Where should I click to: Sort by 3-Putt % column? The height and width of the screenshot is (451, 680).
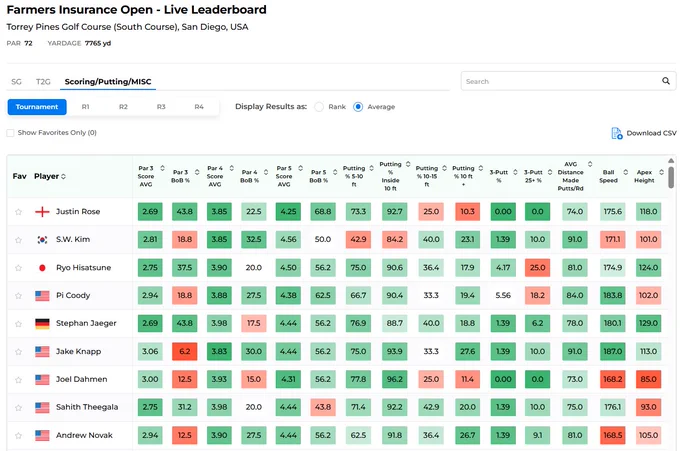pyautogui.click(x=515, y=172)
